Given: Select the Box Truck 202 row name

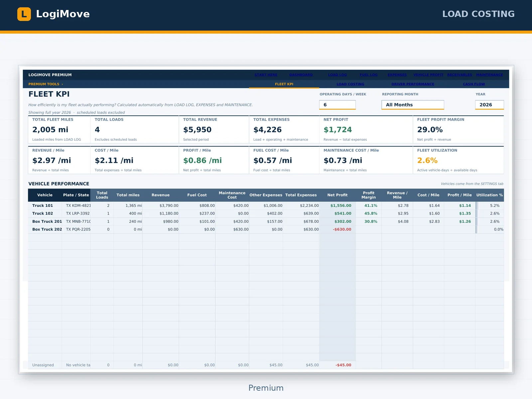Looking at the screenshot, I should coord(47,229).
